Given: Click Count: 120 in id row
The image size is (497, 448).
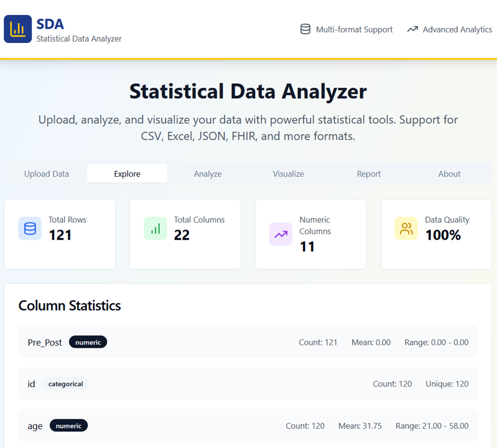Looking at the screenshot, I should [392, 384].
